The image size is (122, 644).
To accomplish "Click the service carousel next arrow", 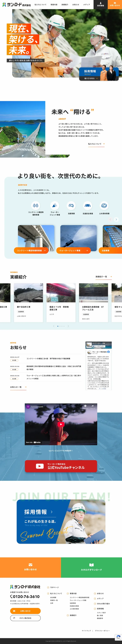I will (116, 220).
